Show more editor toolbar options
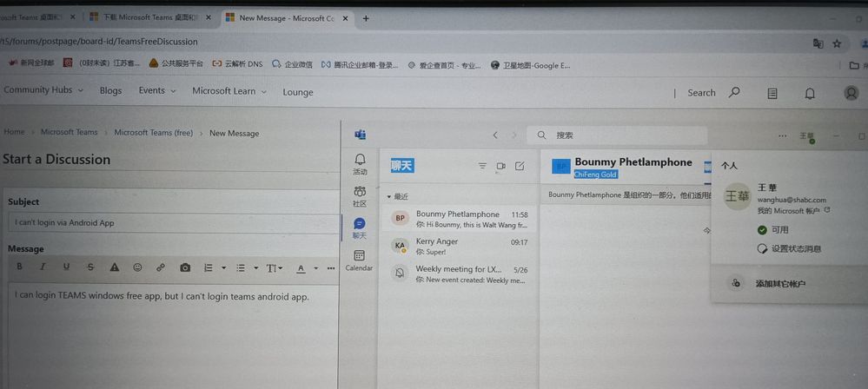Viewport: 868px width, 389px height. [x=331, y=268]
